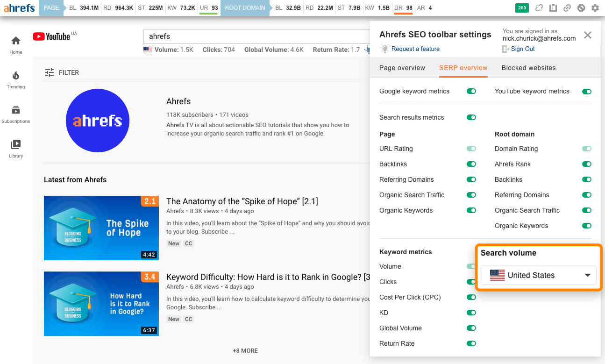Image resolution: width=605 pixels, height=364 pixels.
Task: Open the Blocked websites tab
Action: tap(528, 68)
